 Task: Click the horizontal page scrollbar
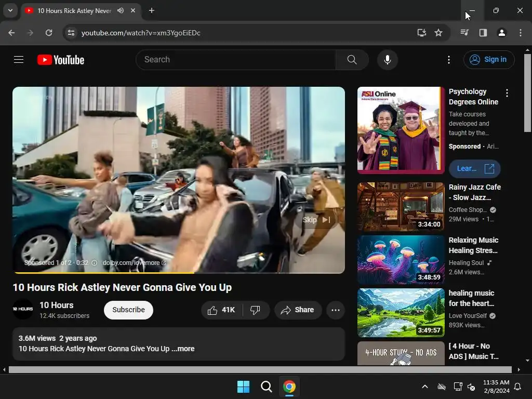[260, 369]
